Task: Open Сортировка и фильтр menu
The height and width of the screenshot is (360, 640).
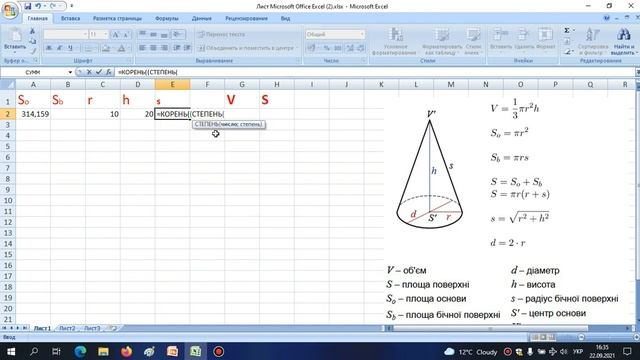Action: [x=593, y=41]
